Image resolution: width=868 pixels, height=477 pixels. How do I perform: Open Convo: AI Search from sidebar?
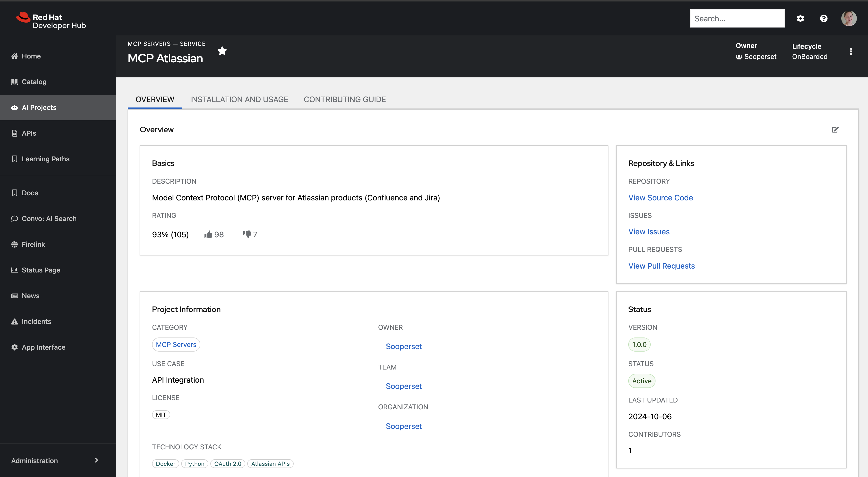49,218
